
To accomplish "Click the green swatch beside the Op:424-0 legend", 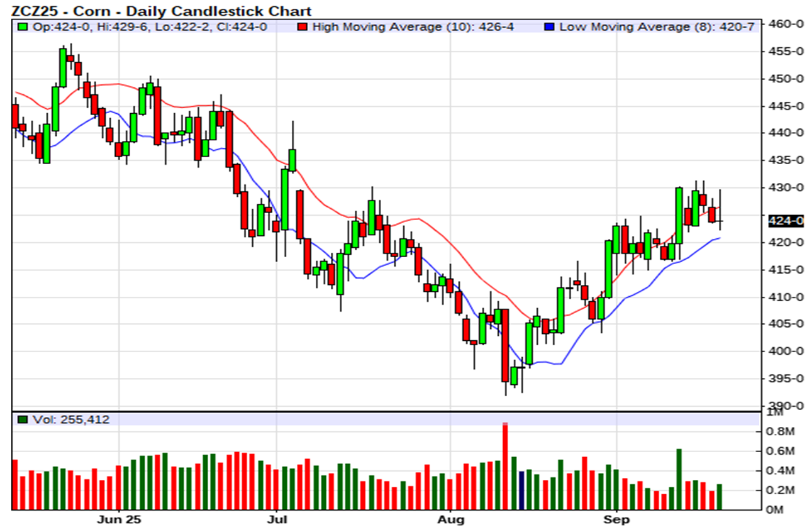I will [23, 26].
